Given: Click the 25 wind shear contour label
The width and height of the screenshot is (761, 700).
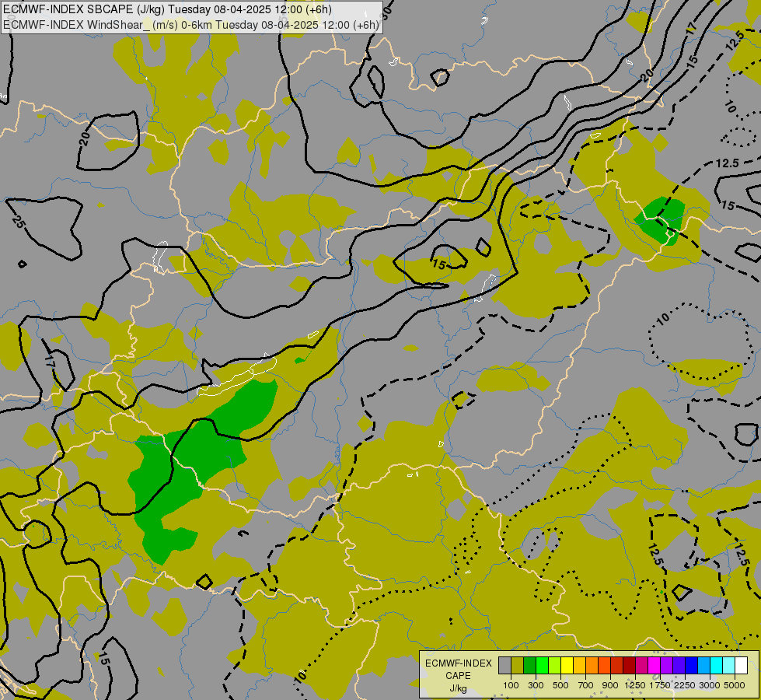Looking at the screenshot, I should (x=18, y=222).
